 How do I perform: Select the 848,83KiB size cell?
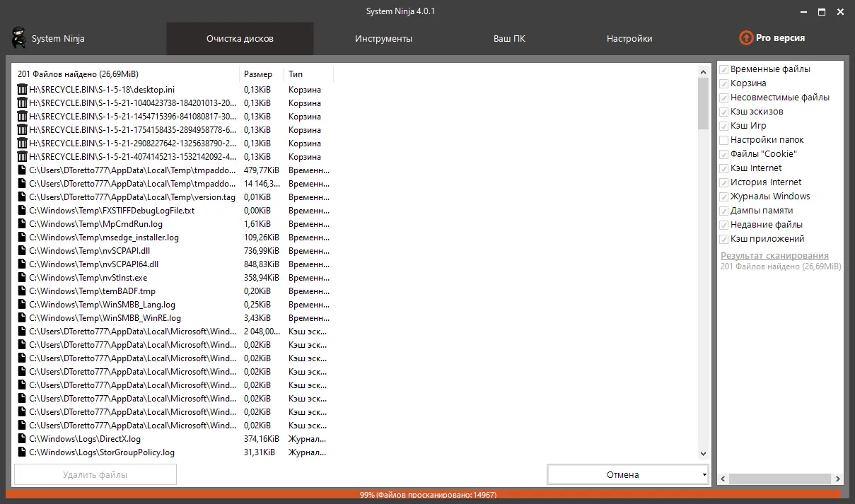tap(262, 264)
